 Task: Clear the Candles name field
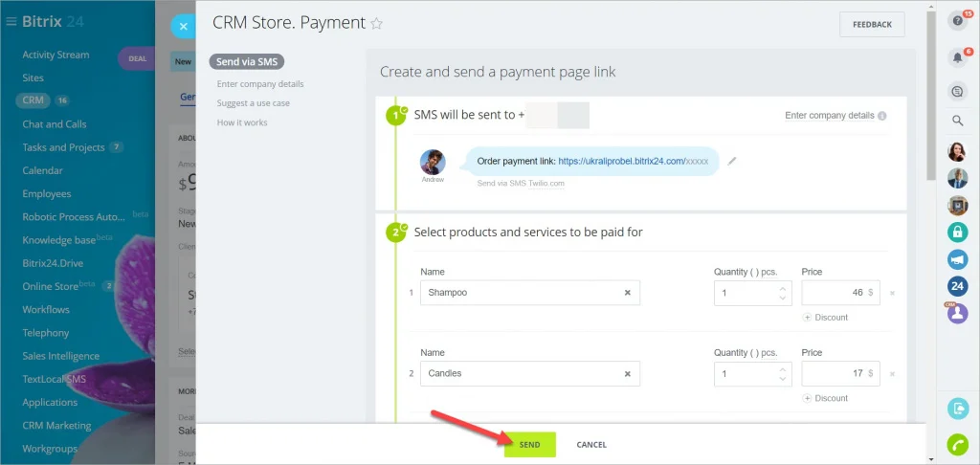628,374
